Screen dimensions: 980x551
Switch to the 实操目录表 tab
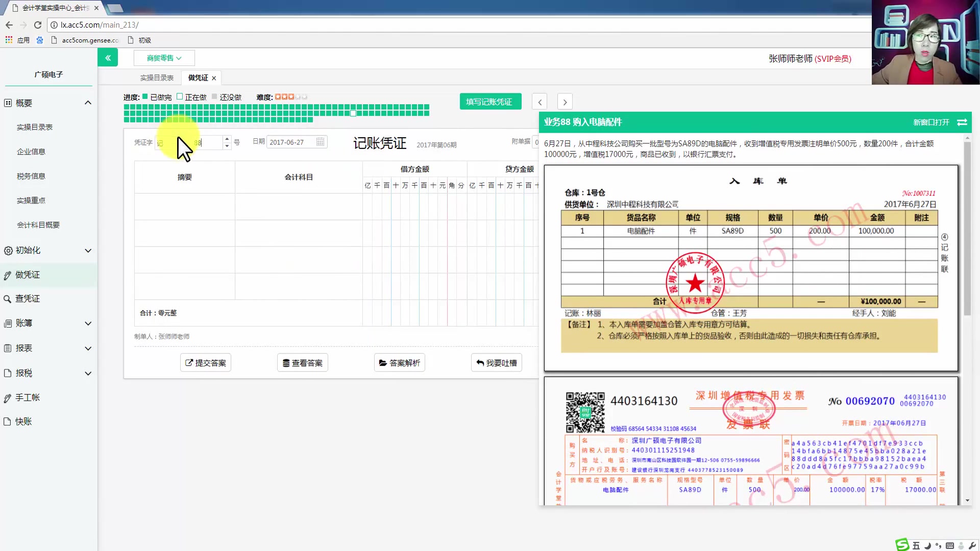[x=157, y=78]
